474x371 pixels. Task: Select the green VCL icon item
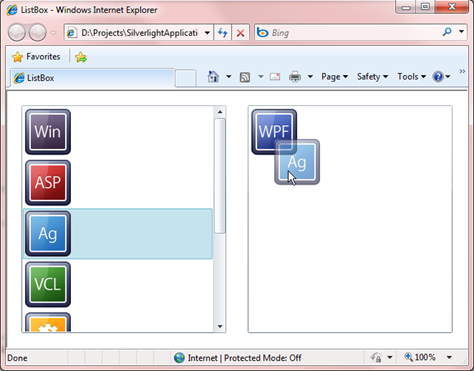[x=48, y=284]
